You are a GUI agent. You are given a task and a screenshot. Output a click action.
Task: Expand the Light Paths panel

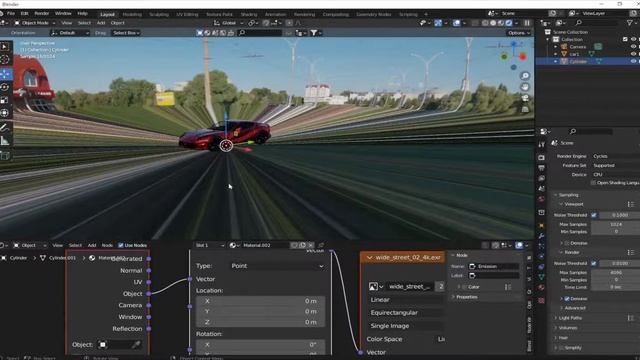570,318
